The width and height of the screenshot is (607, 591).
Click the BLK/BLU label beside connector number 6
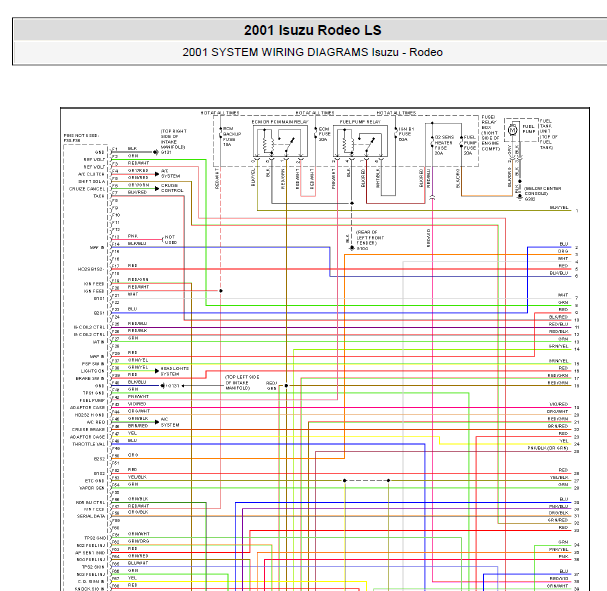coord(559,273)
